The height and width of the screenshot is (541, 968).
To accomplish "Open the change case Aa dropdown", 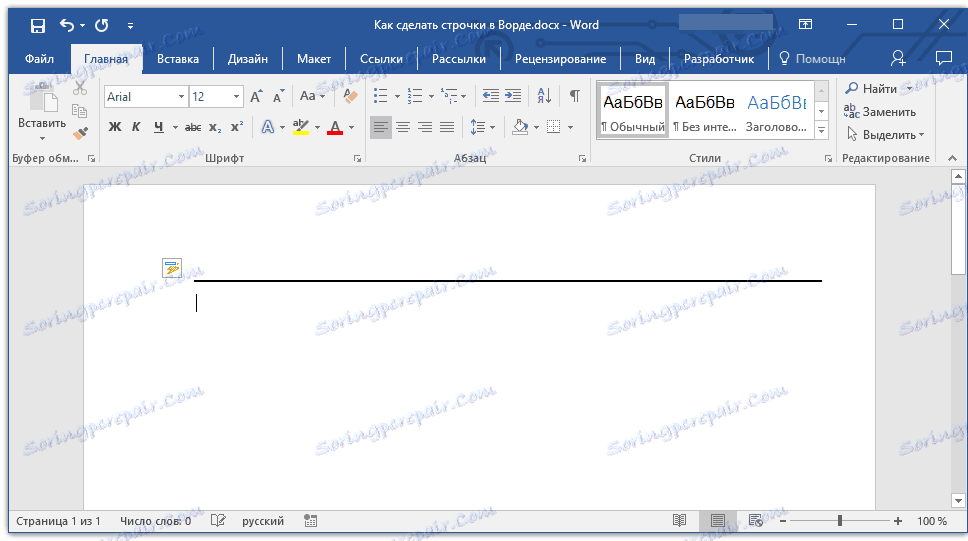I will click(x=312, y=96).
